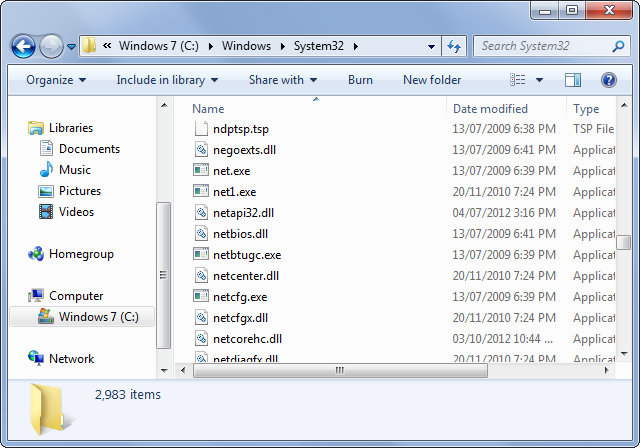Click the Forward navigation arrow button
640x448 pixels.
point(51,46)
